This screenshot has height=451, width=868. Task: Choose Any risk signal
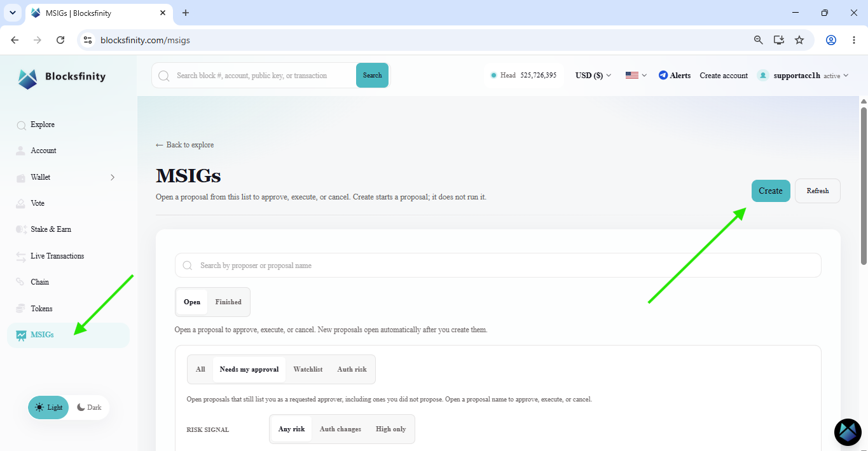click(x=291, y=429)
